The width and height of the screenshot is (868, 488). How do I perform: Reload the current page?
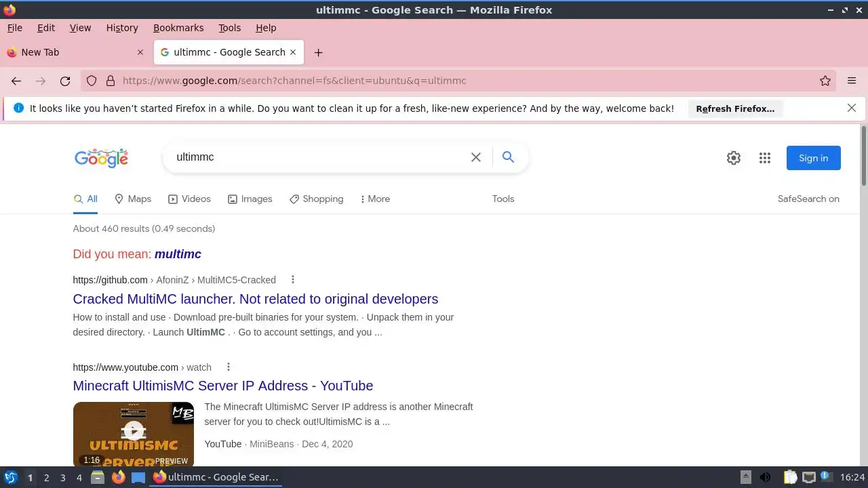(65, 81)
